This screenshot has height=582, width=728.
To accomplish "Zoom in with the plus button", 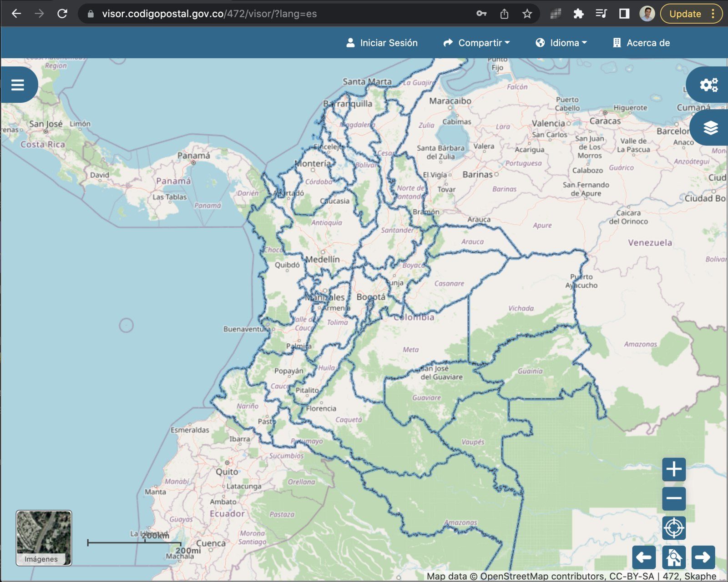I will 674,469.
